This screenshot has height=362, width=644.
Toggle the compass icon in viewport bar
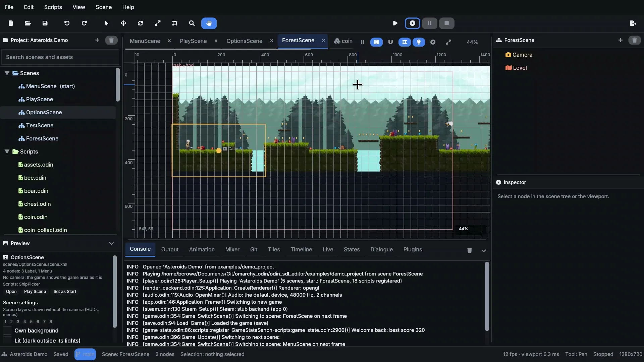click(x=433, y=42)
